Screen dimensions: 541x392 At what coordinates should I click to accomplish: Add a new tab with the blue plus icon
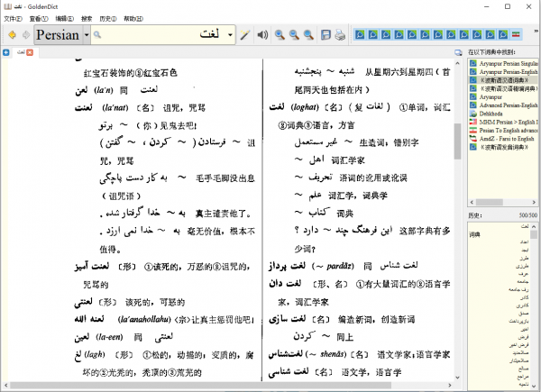coord(6,52)
